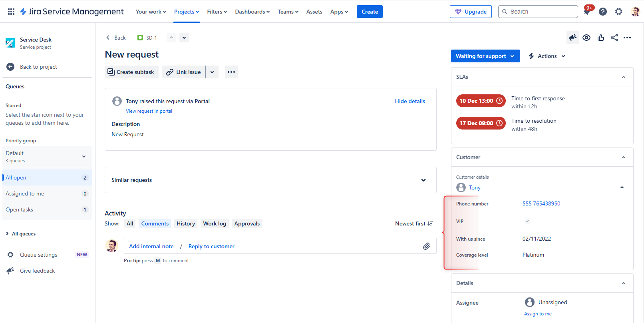Viewport: 644px width, 323px height.
Task: Click the Unassigned assignee avatar
Action: [530, 302]
